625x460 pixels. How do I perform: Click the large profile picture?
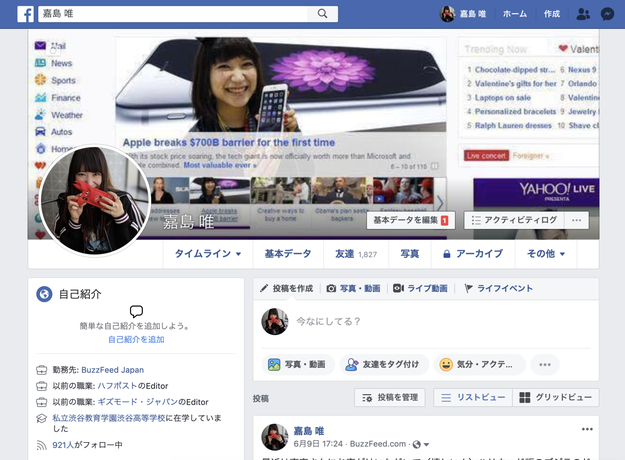[95, 201]
